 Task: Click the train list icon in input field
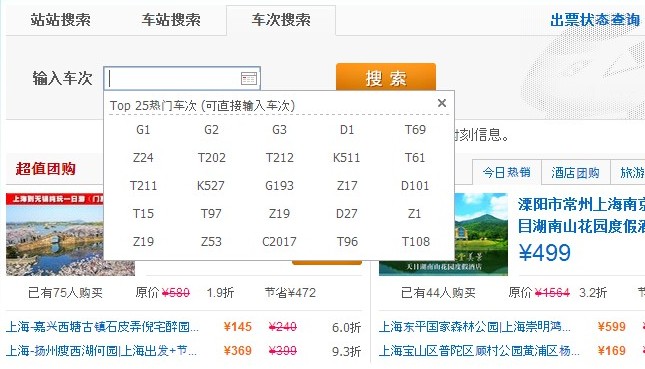click(249, 78)
